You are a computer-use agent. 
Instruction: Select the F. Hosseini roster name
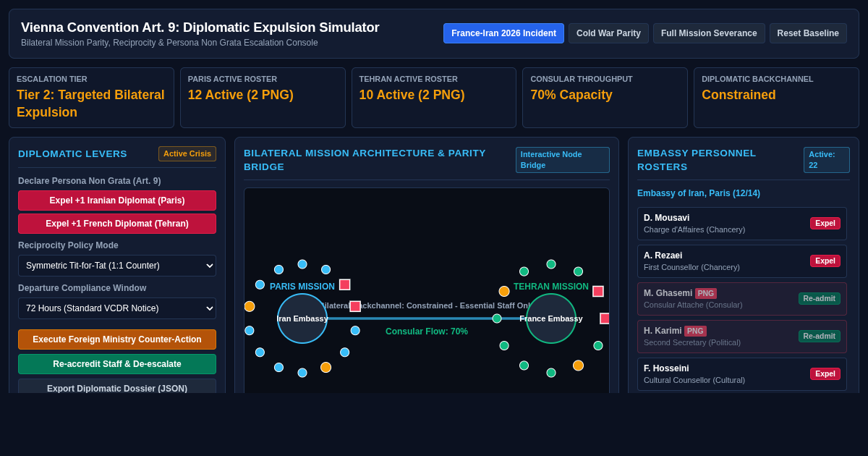click(666, 368)
